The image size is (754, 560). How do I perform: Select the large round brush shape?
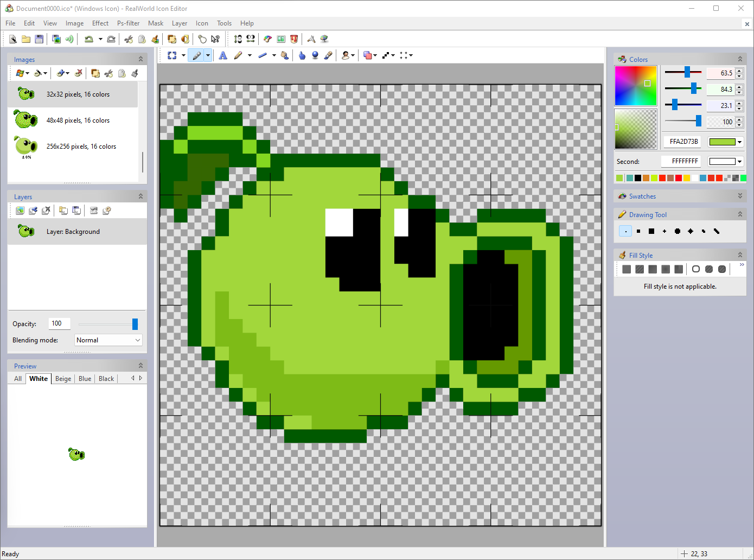[x=678, y=231]
